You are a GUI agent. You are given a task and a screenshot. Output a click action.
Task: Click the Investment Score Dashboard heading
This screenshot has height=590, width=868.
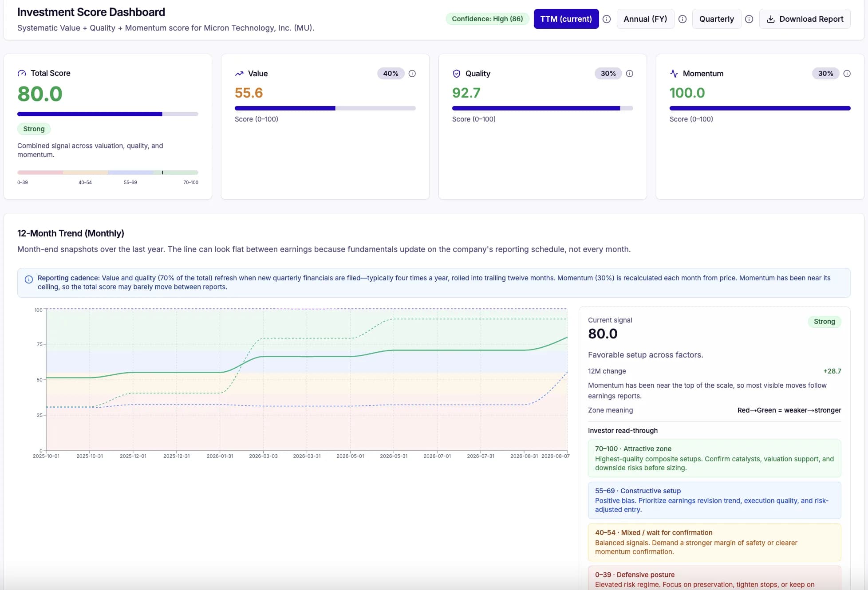coord(91,12)
